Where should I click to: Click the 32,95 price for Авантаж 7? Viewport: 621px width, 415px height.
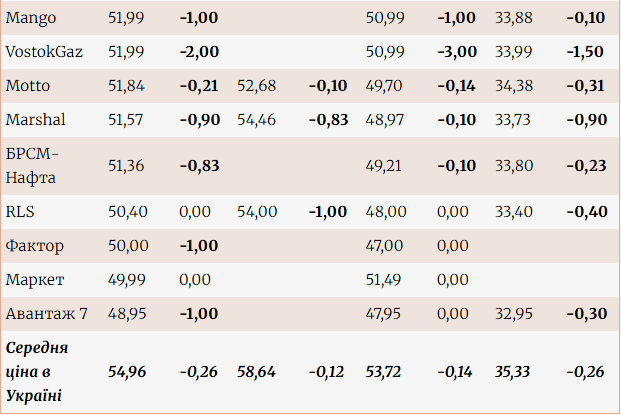click(x=515, y=313)
